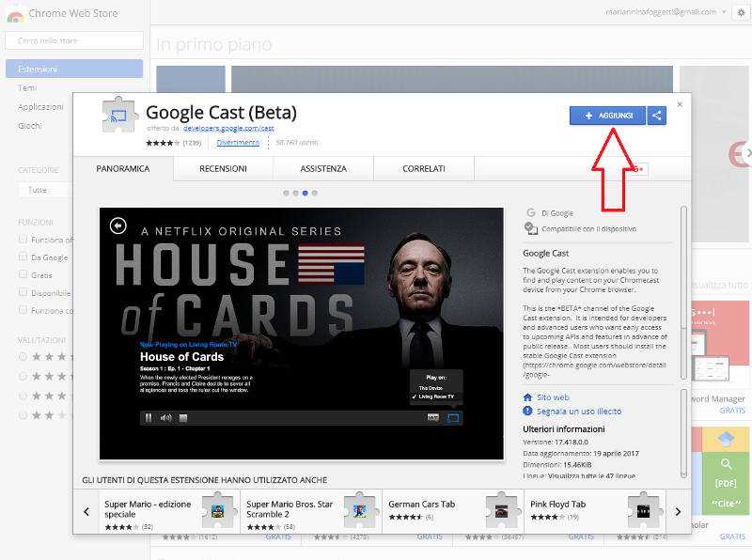Click the Chrome Web Store logo icon
Image resolution: width=752 pixels, height=560 pixels.
click(x=15, y=15)
